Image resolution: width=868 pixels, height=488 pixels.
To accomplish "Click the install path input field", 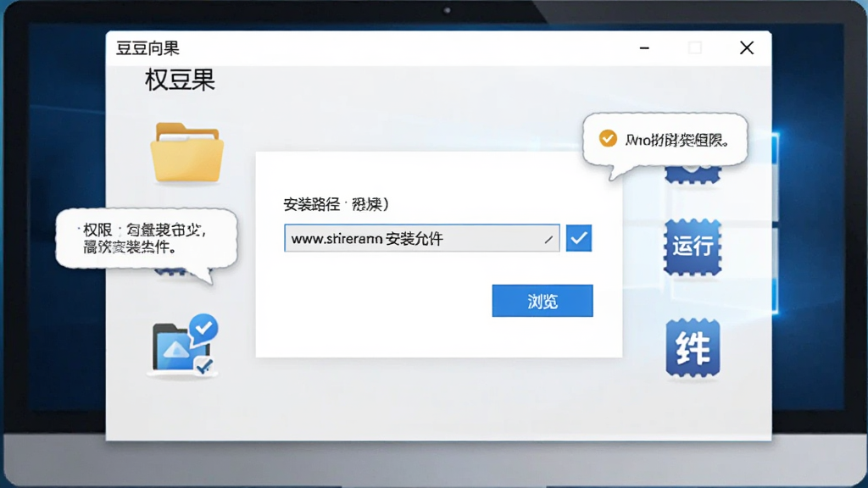I will click(422, 238).
